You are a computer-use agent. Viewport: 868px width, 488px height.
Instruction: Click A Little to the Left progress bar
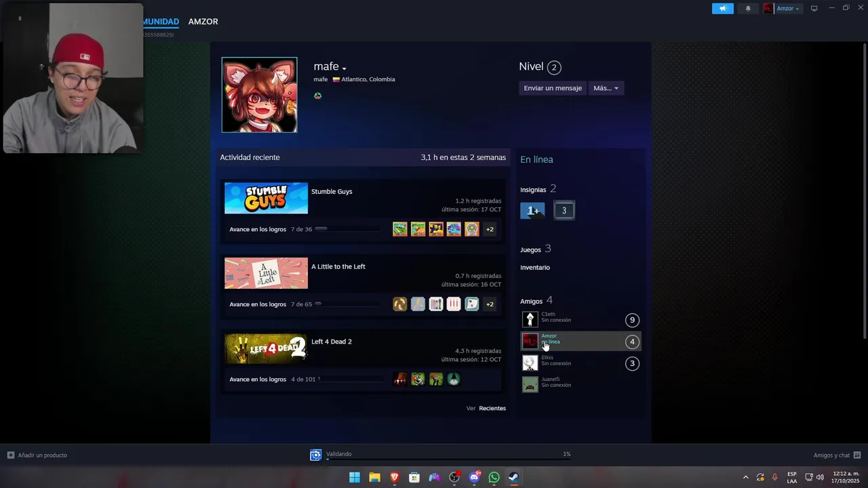point(347,304)
